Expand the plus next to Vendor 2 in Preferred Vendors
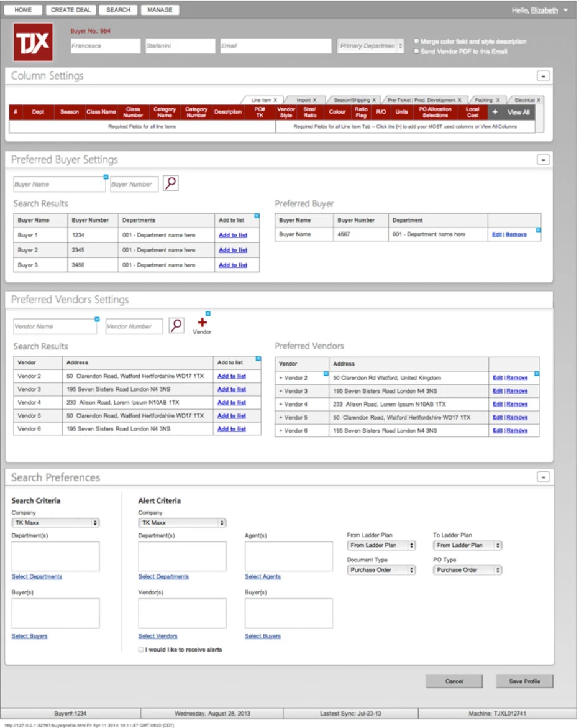Image resolution: width=579 pixels, height=728 pixels. pyautogui.click(x=281, y=378)
